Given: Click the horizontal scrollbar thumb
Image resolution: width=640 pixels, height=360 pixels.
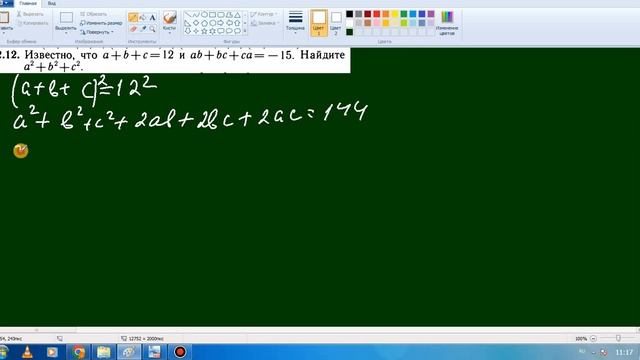Looking at the screenshot, I should click(38, 330).
